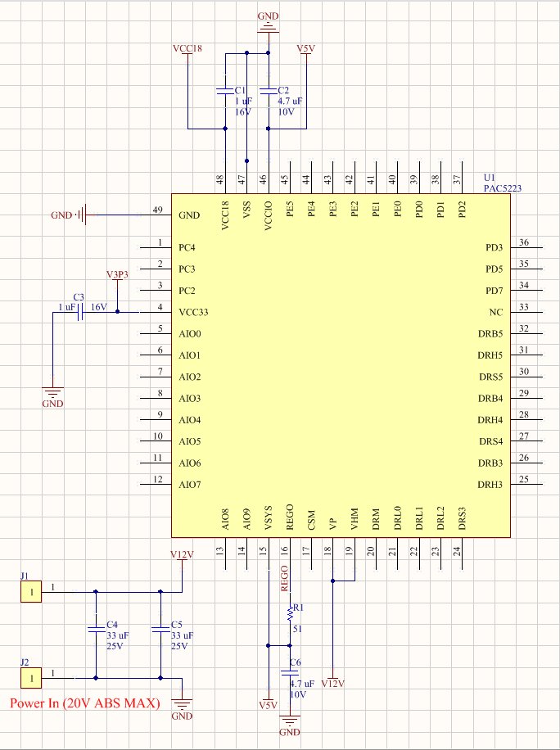The height and width of the screenshot is (750, 560).
Task: Select the C5 33 uF capacitor
Action: [160, 629]
